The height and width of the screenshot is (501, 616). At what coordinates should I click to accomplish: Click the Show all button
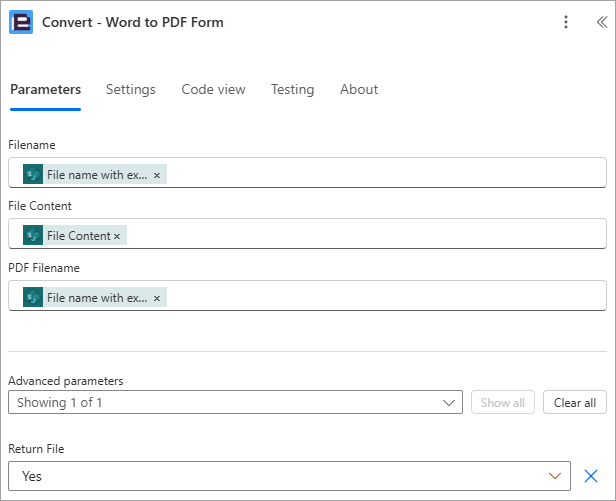pyautogui.click(x=503, y=402)
